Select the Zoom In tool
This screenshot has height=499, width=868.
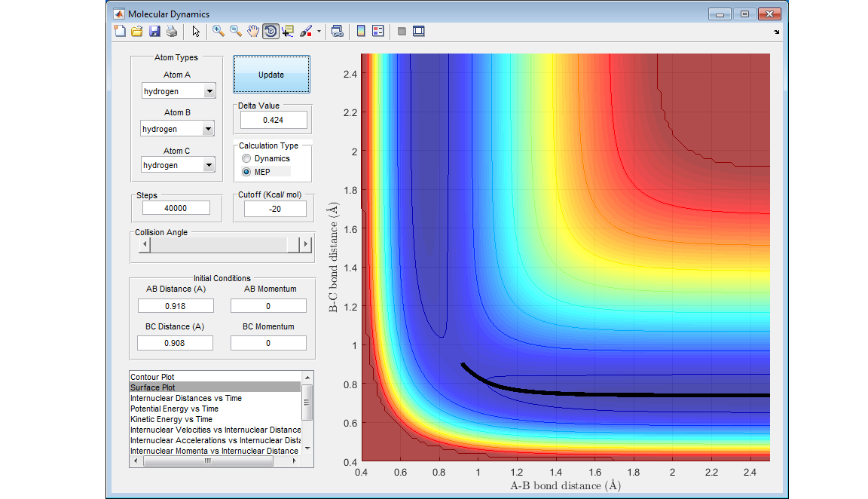click(218, 31)
